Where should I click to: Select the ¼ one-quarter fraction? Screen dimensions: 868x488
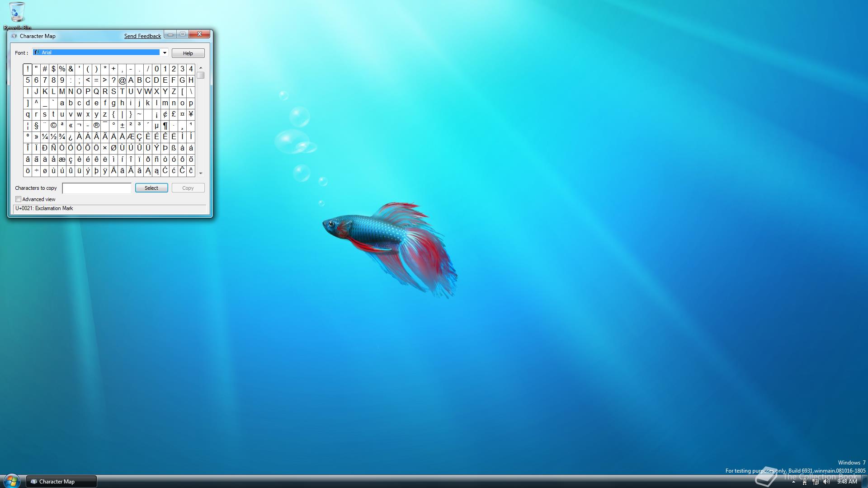tap(45, 137)
